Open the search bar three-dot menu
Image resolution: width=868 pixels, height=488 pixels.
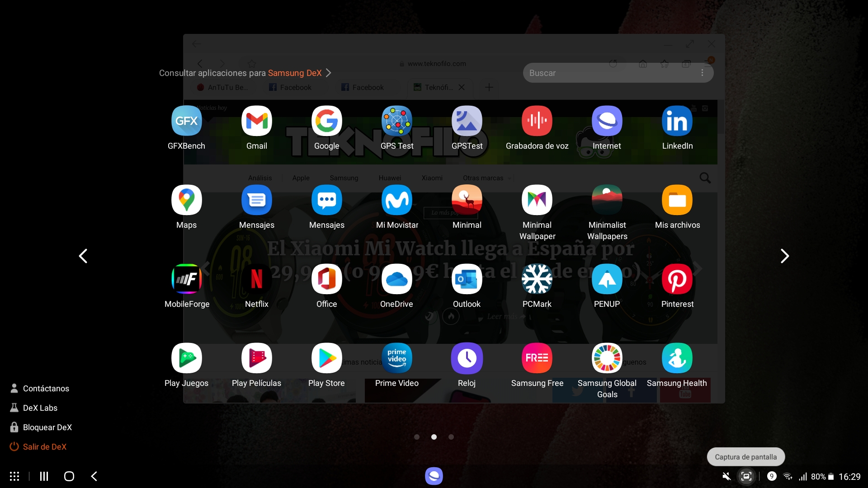(x=702, y=73)
